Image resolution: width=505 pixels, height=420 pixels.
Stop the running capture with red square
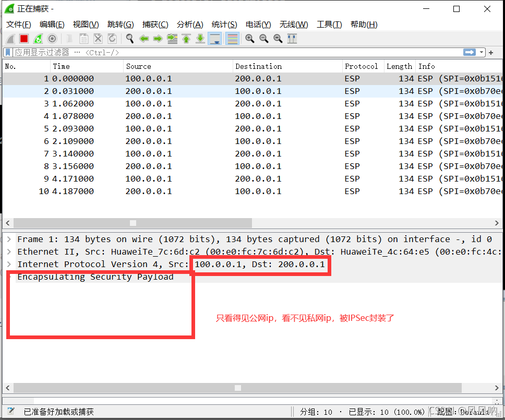click(24, 39)
